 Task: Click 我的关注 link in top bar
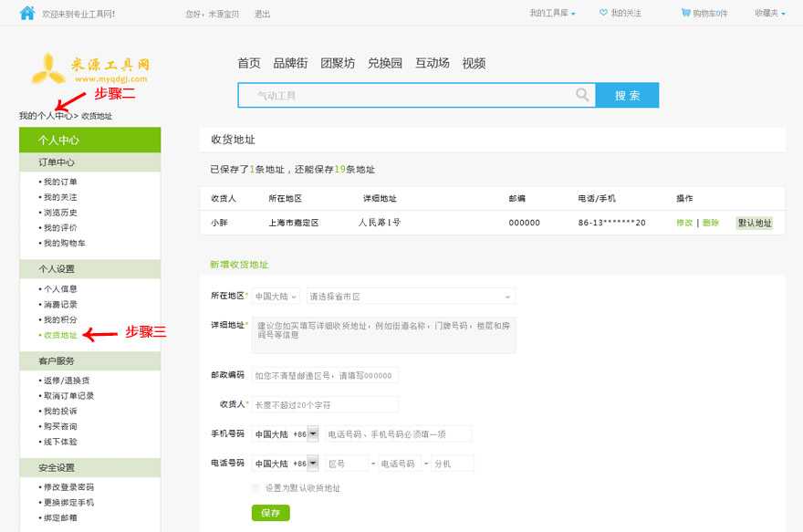tap(626, 14)
